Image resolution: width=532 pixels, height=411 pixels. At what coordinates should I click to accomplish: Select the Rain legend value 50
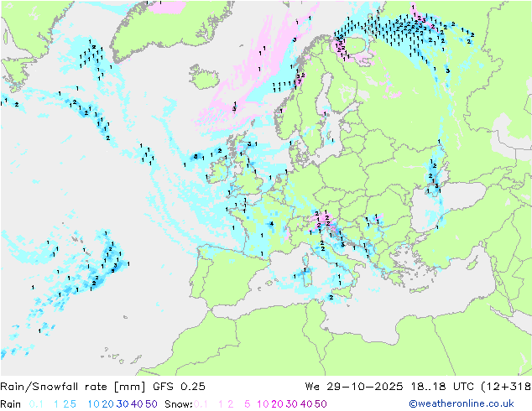point(151,404)
